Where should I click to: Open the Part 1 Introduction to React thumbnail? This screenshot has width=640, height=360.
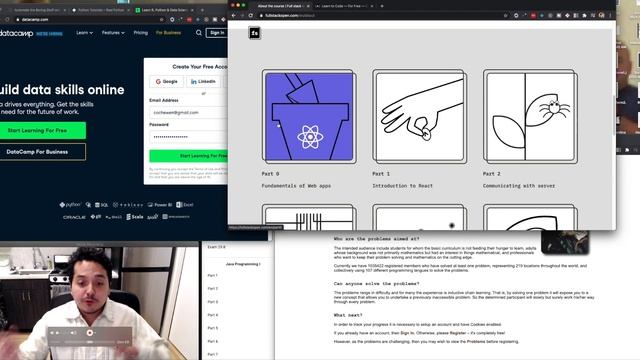[x=420, y=116]
